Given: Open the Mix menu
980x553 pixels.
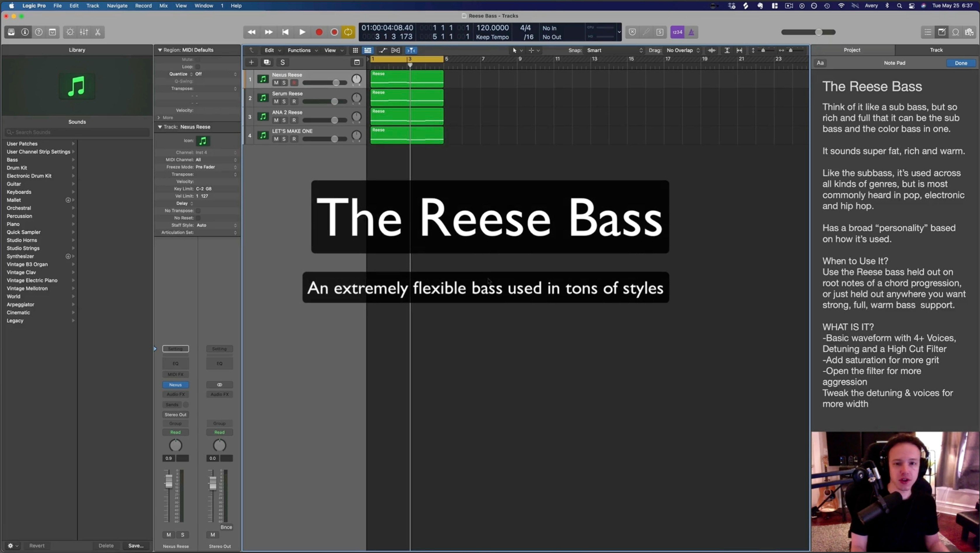Looking at the screenshot, I should pyautogui.click(x=163, y=6).
